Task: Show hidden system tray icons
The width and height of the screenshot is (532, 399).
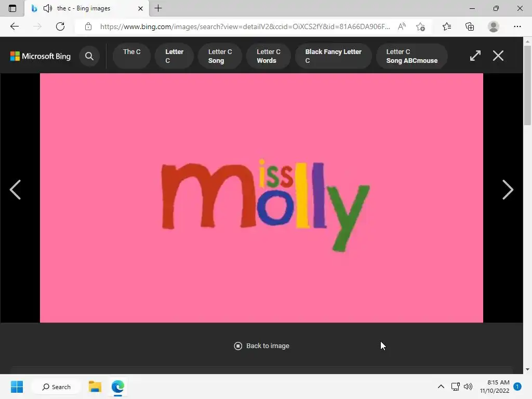Action: click(x=441, y=387)
